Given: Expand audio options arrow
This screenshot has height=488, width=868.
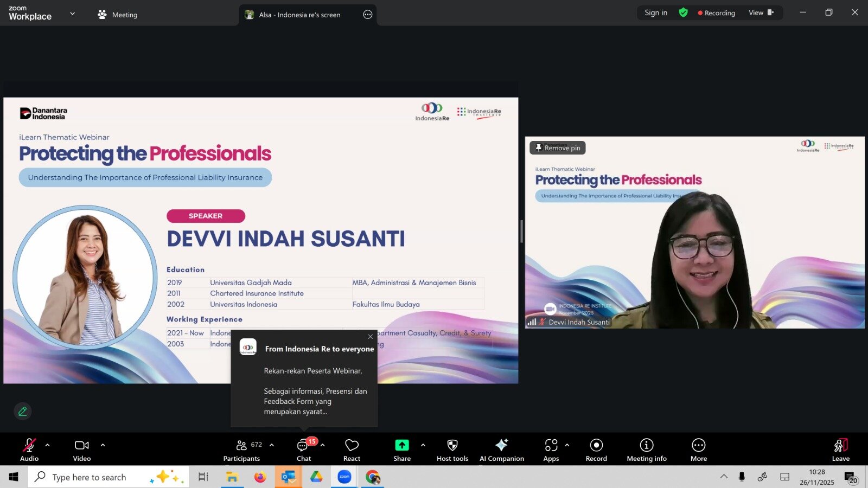Looking at the screenshot, I should point(48,445).
